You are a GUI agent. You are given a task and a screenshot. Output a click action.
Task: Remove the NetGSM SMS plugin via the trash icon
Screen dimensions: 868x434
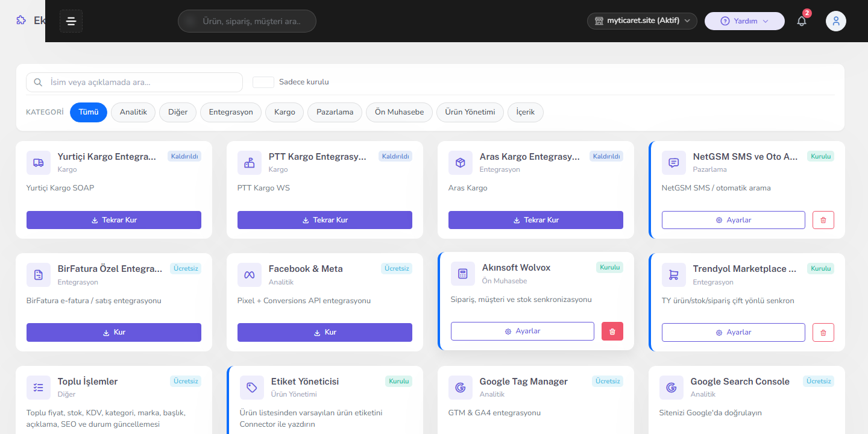(x=823, y=220)
